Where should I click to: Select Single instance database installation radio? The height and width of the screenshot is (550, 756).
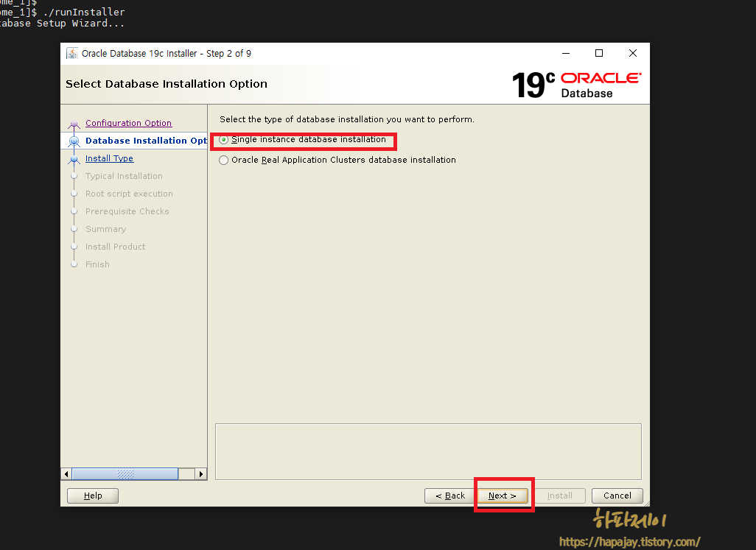223,140
